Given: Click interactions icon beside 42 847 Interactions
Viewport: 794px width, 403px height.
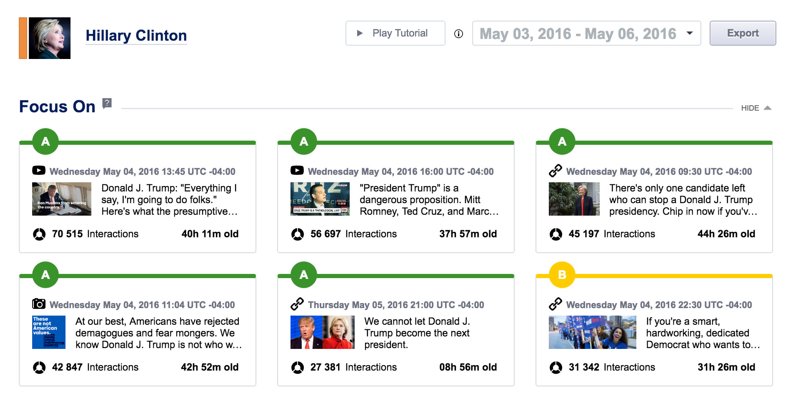Looking at the screenshot, I should click(x=39, y=367).
